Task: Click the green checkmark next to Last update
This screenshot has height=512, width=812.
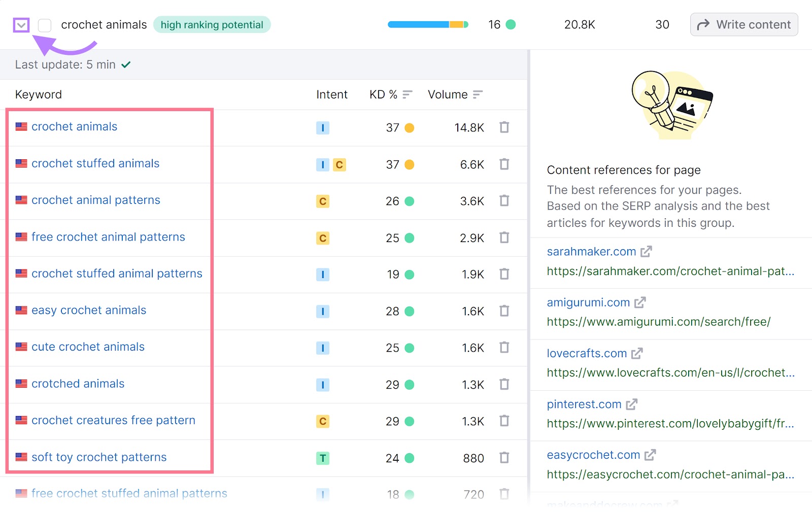Action: click(x=126, y=64)
